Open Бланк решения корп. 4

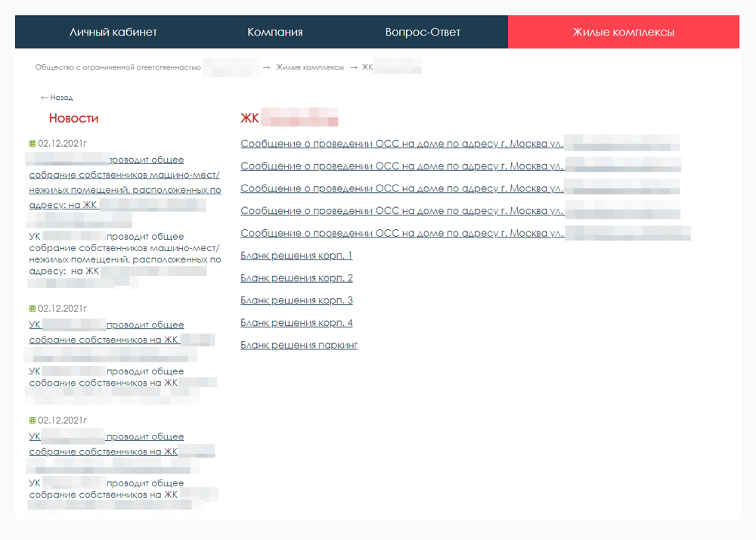[296, 323]
